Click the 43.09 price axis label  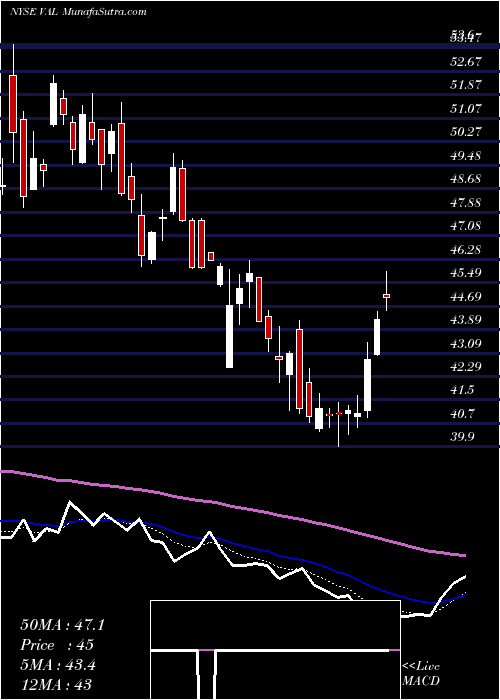click(467, 343)
